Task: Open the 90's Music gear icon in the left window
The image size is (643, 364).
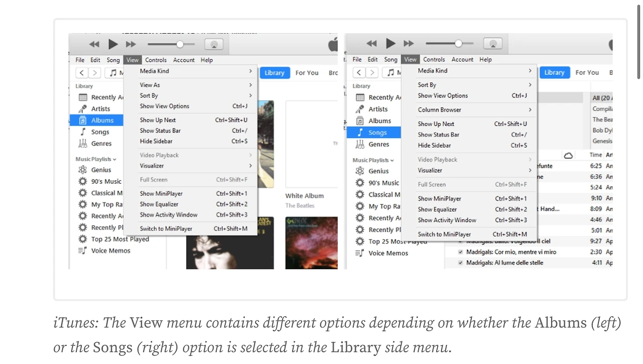Action: [83, 181]
